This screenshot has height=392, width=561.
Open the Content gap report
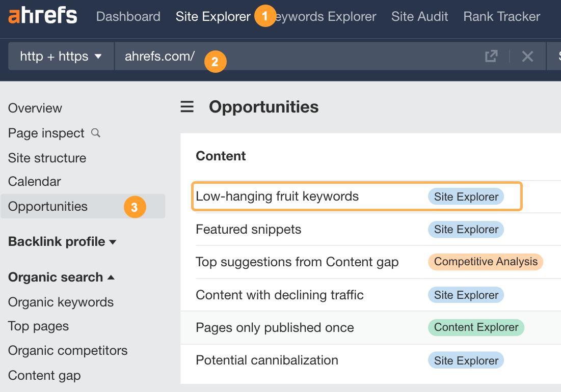44,375
